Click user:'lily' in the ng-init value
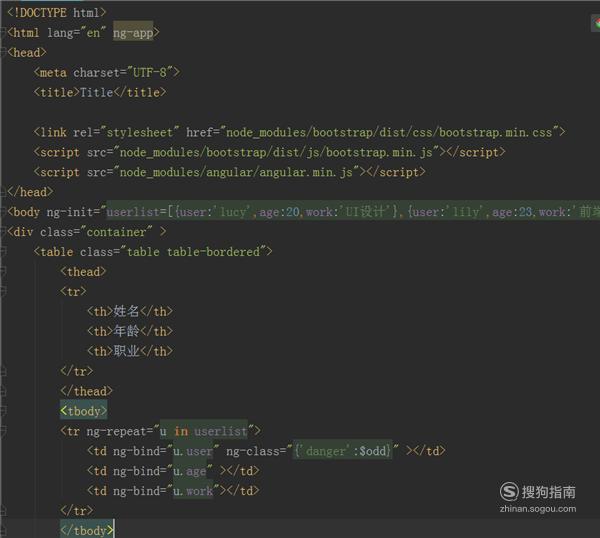The width and height of the screenshot is (600, 538). point(449,212)
